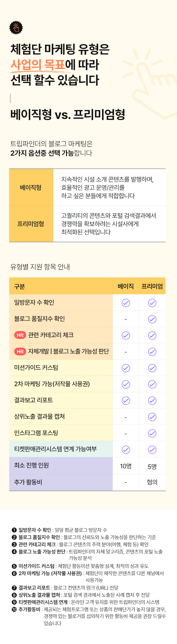Click the number ❾ footnote icon

tap(14, 602)
